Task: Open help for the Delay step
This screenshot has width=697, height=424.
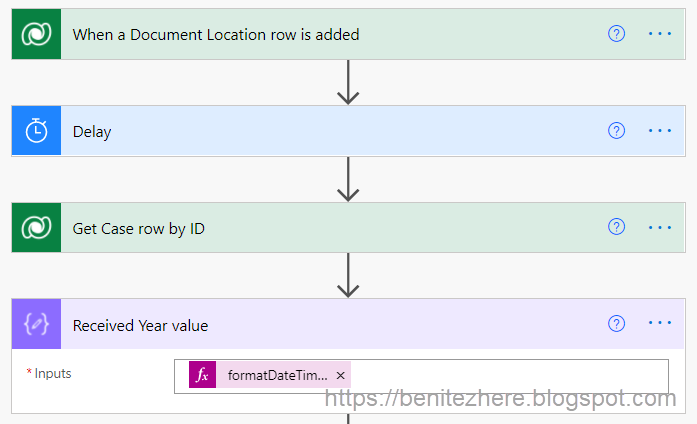Action: coord(616,131)
